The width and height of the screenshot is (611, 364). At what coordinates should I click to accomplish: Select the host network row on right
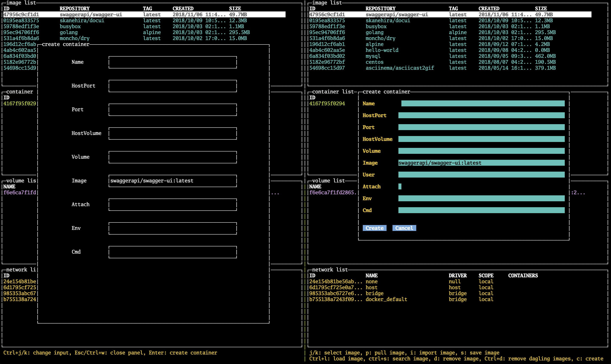coord(401,288)
